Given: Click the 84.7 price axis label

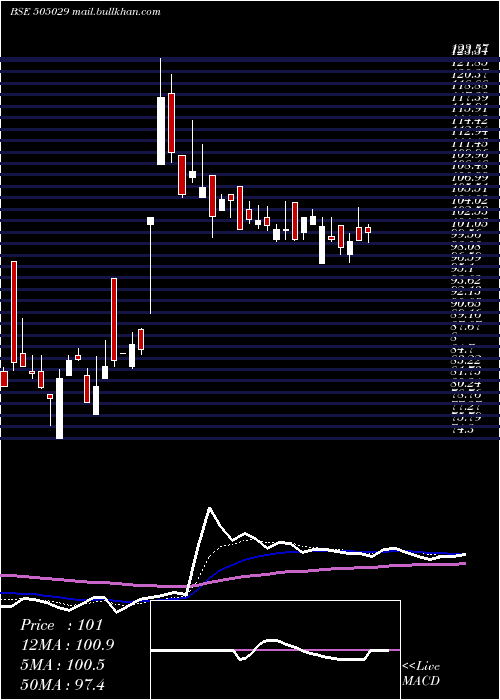Looking at the screenshot, I should (464, 349).
